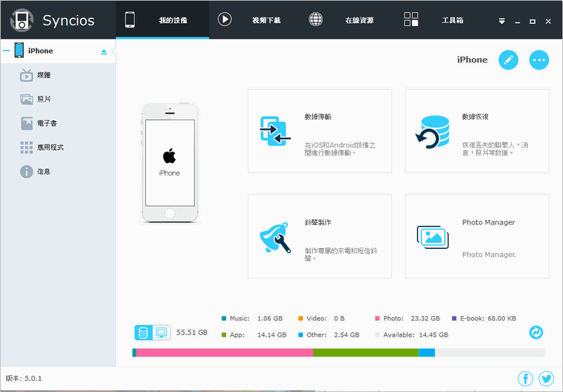The image size is (563, 392).
Task: Click the green App segment of storage bar
Action: (366, 353)
